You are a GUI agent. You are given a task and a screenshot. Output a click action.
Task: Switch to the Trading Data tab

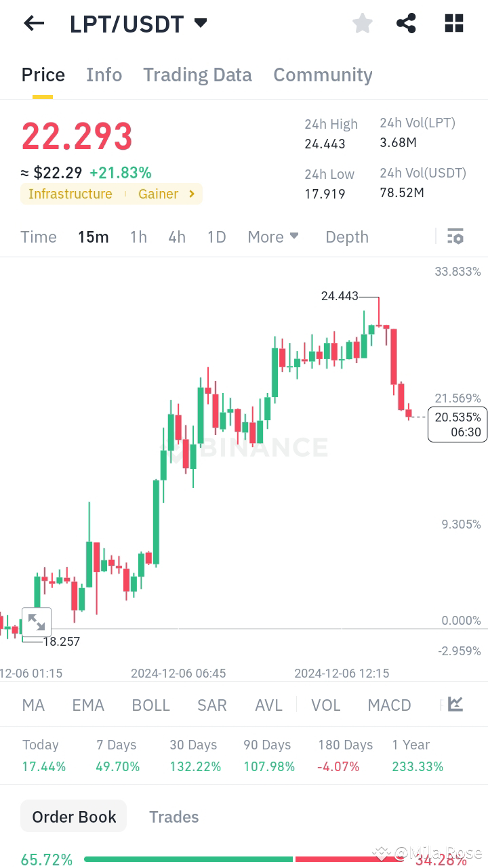(x=197, y=75)
